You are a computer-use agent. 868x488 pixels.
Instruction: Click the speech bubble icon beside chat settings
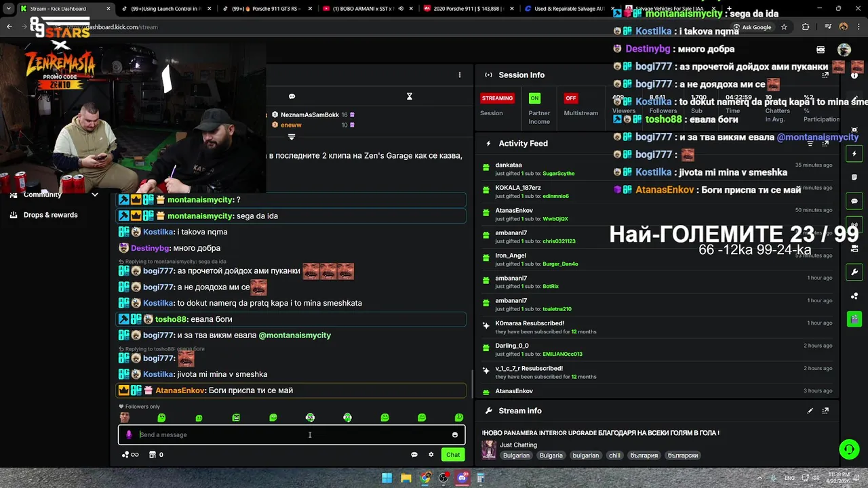pos(414,455)
